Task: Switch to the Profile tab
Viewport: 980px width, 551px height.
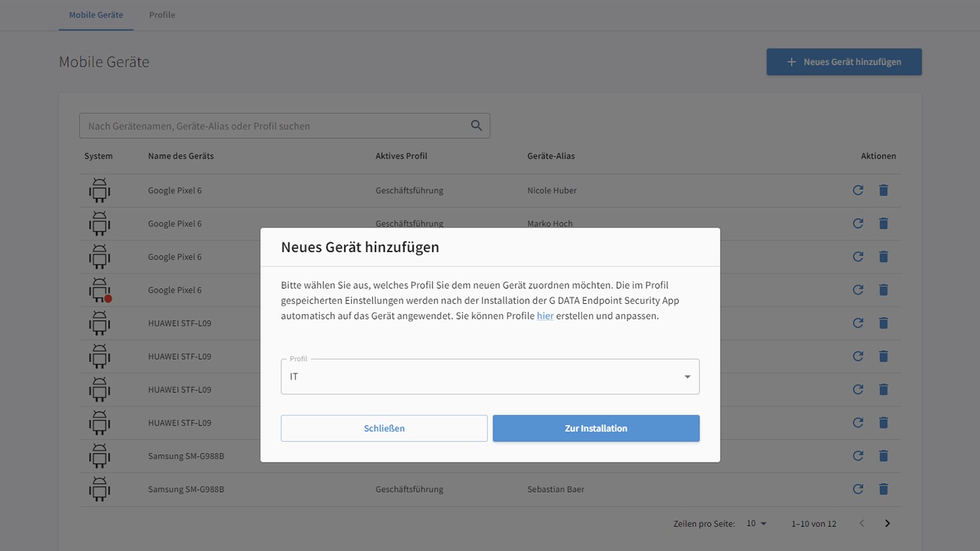Action: [x=162, y=15]
